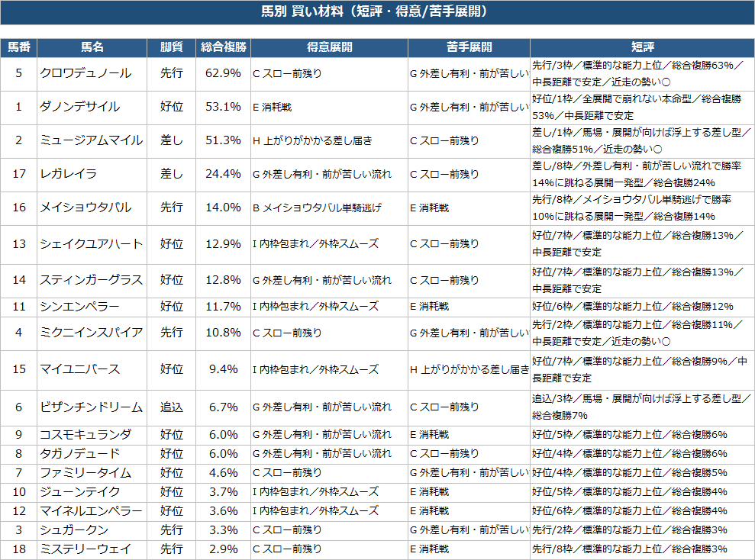Click the 51.3% win rate value
Screen dimensions: 755x560
[223, 140]
